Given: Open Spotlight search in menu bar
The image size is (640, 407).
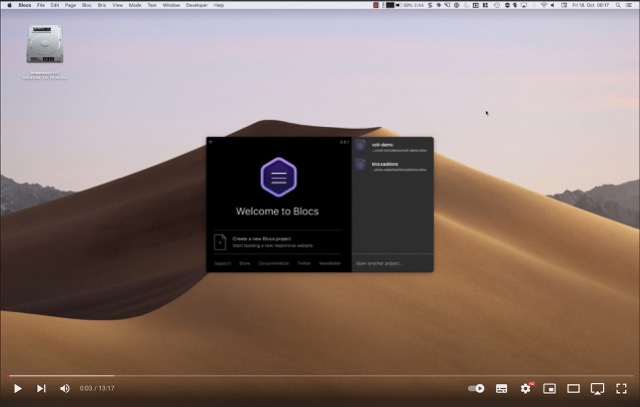Looking at the screenshot, I should coord(618,5).
